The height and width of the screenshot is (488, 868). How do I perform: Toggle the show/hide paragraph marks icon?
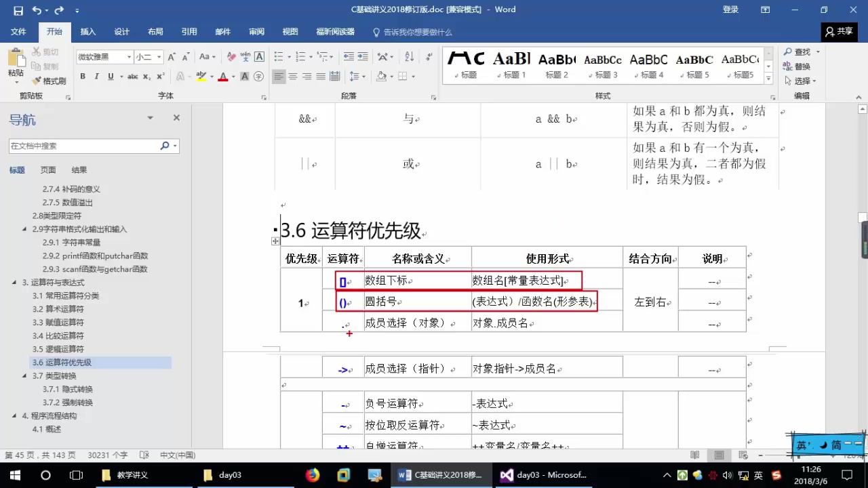429,56
